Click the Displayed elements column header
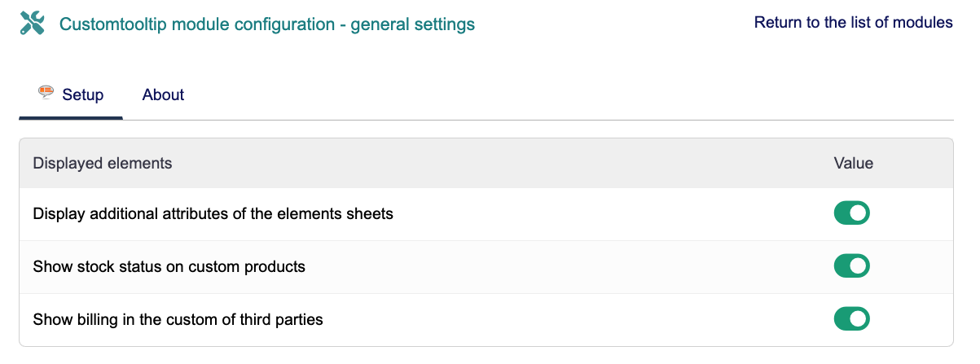 [103, 164]
